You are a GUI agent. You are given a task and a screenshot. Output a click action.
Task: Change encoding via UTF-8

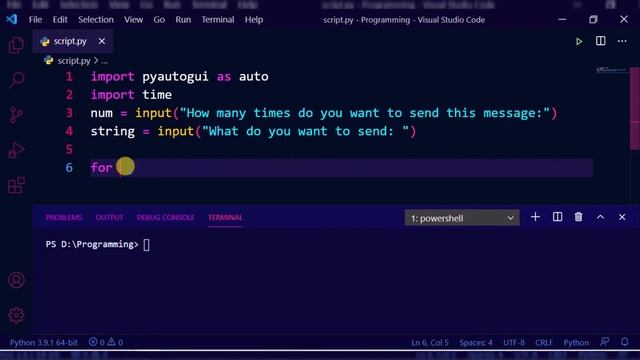pos(514,342)
